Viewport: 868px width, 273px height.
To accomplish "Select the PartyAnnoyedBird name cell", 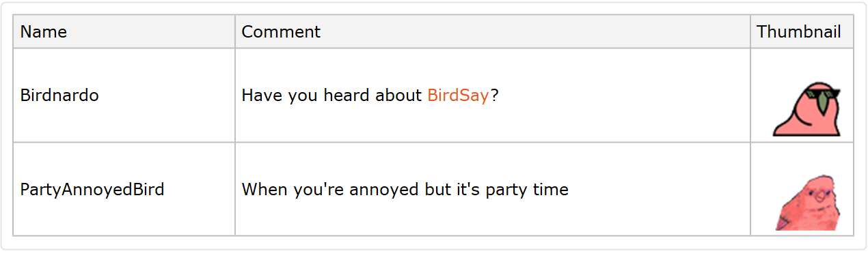I will pyautogui.click(x=92, y=189).
